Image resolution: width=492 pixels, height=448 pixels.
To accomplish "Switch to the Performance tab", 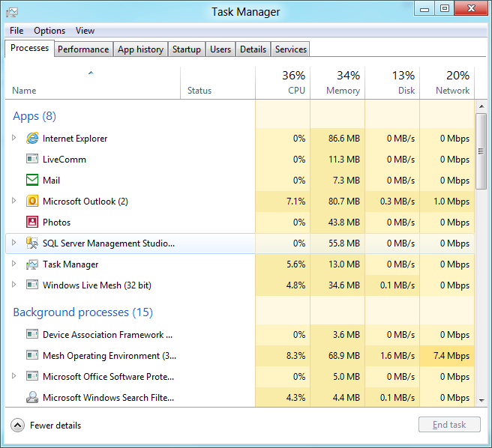I will 83,49.
